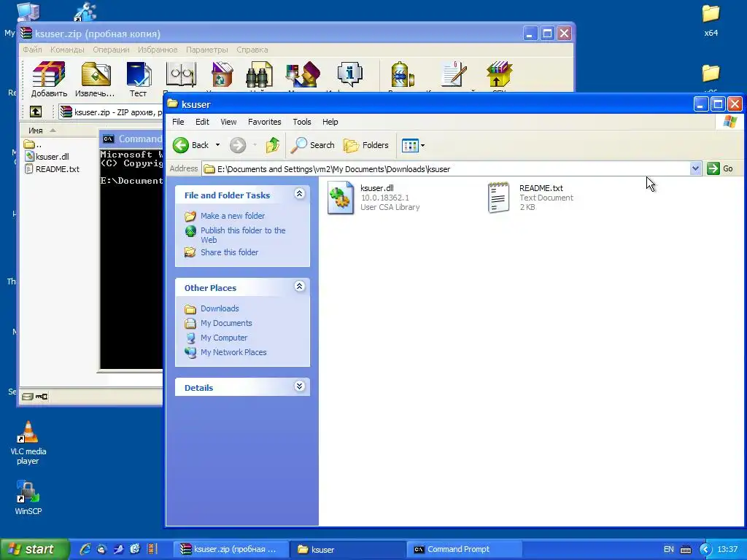Go to My Computer in Other Places
This screenshot has width=747, height=560.
click(224, 338)
